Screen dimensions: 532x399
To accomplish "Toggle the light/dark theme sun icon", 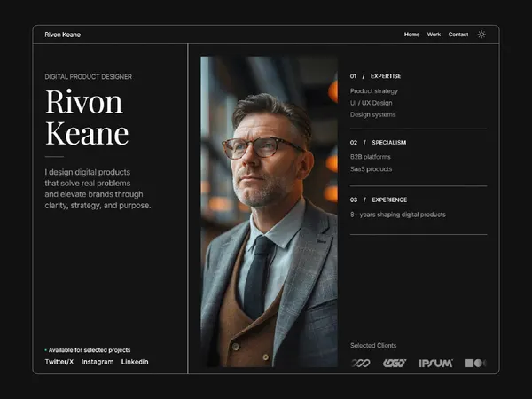I will pyautogui.click(x=481, y=35).
